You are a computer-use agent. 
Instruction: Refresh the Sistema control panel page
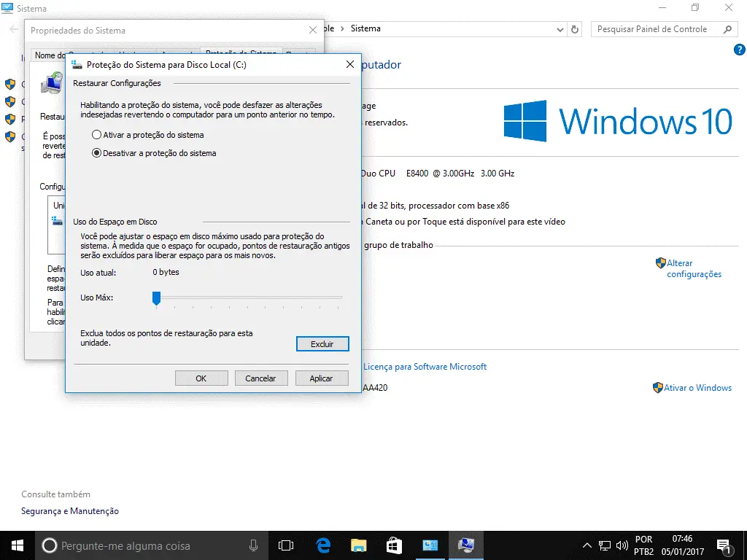(x=575, y=29)
